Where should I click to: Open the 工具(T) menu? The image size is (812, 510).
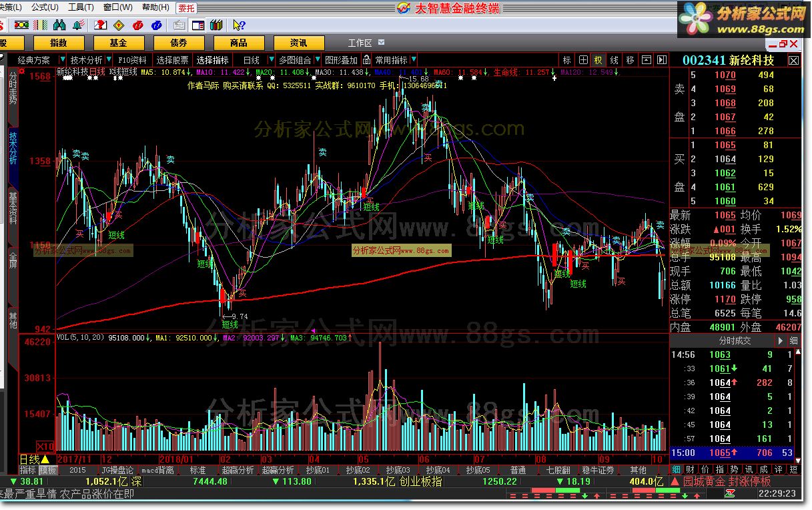pyautogui.click(x=81, y=7)
